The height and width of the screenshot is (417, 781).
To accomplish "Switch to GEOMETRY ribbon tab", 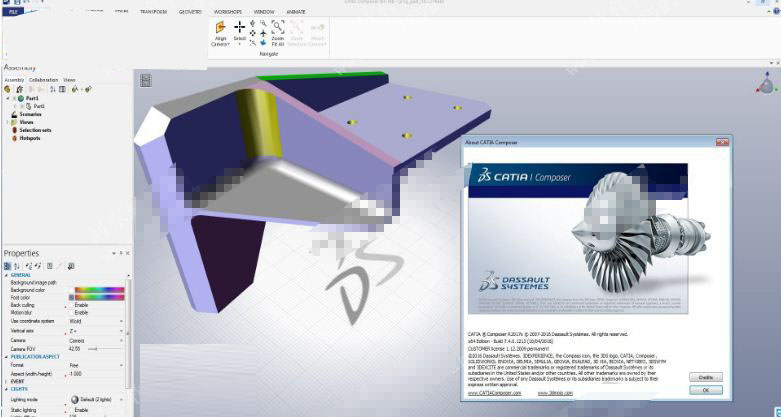I will pos(190,11).
